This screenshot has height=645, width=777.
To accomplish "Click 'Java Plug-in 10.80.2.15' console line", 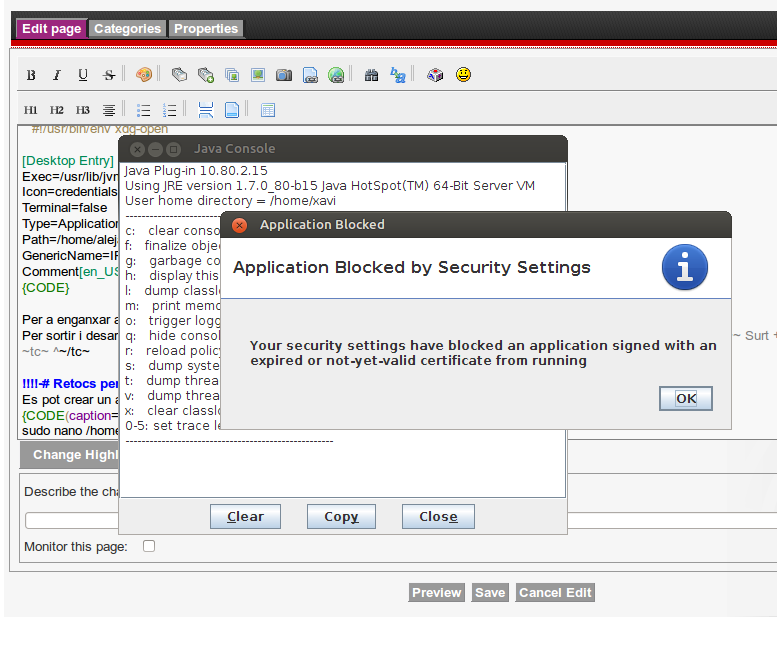I will pyautogui.click(x=196, y=171).
